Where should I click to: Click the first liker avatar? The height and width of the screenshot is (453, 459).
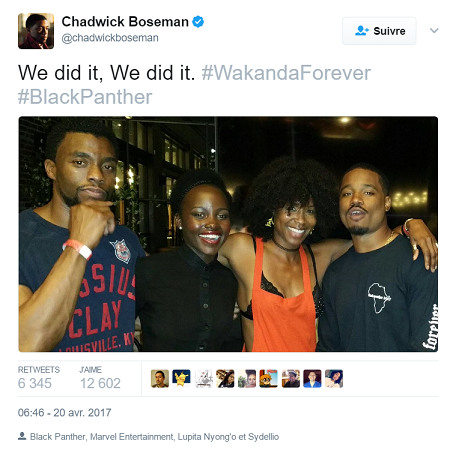pos(160,379)
